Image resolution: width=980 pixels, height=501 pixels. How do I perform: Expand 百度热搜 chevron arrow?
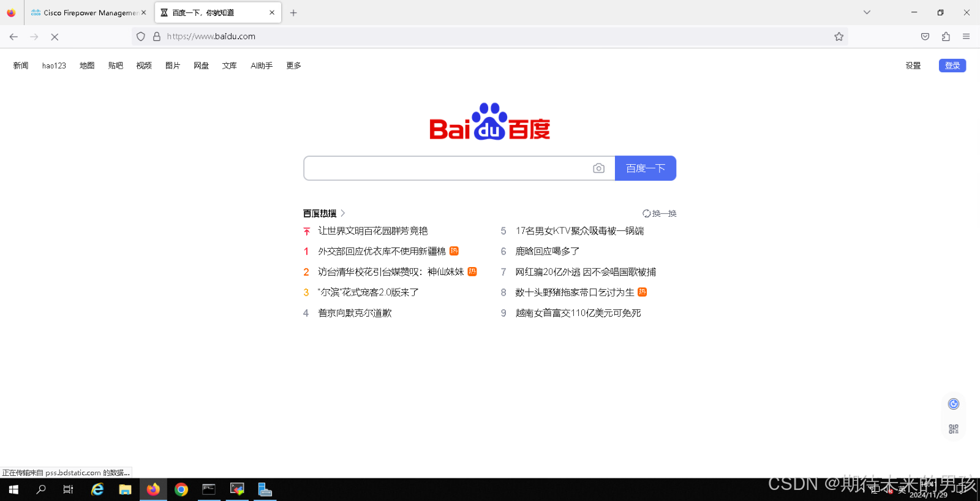pyautogui.click(x=343, y=213)
